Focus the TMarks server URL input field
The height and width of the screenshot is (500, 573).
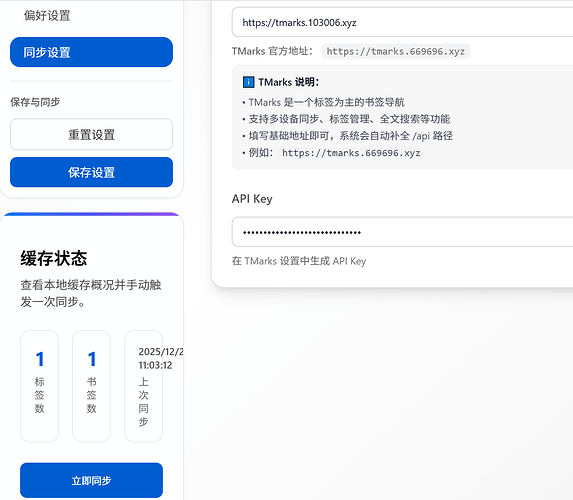402,22
